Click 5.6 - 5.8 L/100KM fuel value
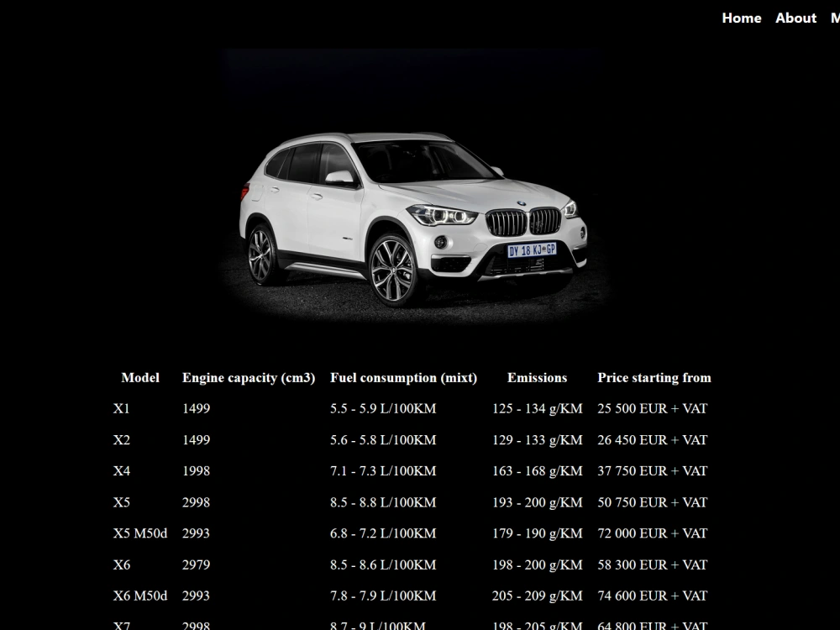Viewport: 840px width, 630px height. pos(383,440)
